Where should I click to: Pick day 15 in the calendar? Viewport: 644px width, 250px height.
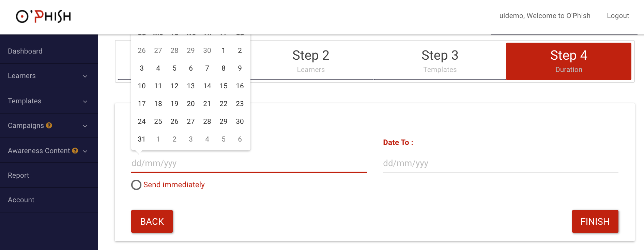click(224, 86)
